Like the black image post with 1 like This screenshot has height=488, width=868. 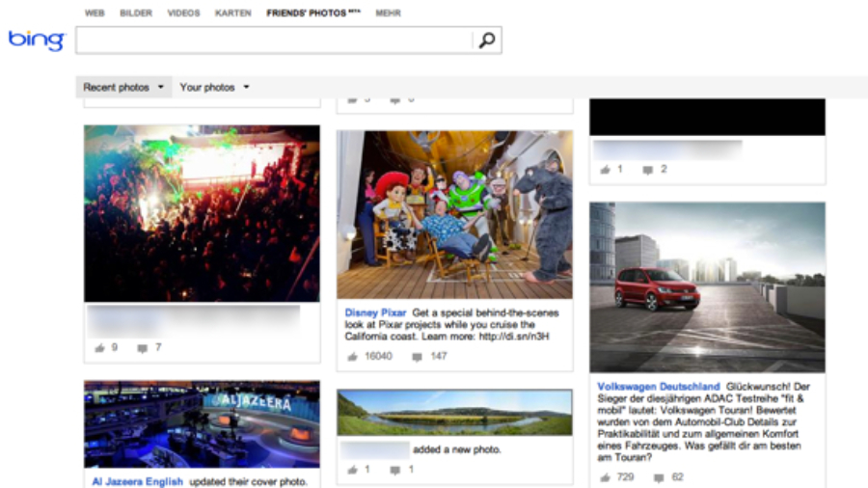coord(605,170)
